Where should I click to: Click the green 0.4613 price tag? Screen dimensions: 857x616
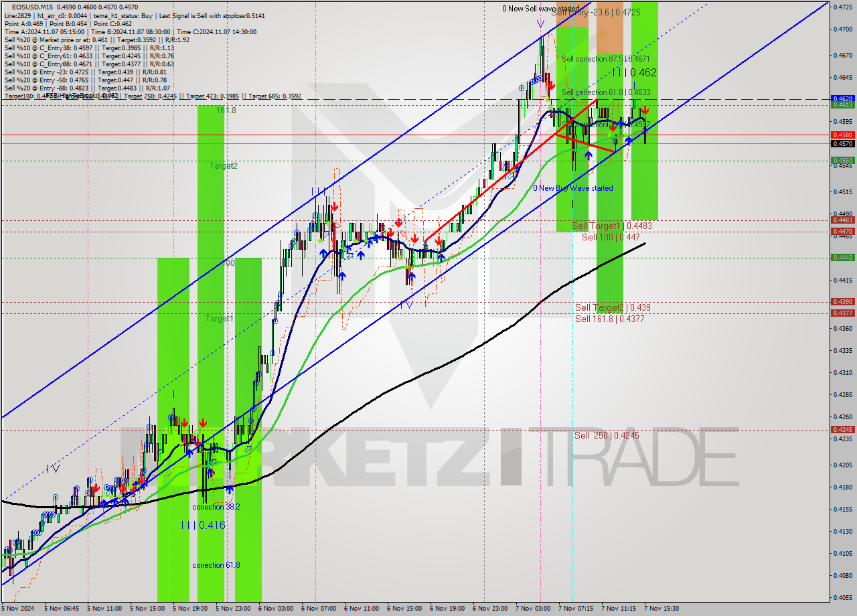[842, 104]
